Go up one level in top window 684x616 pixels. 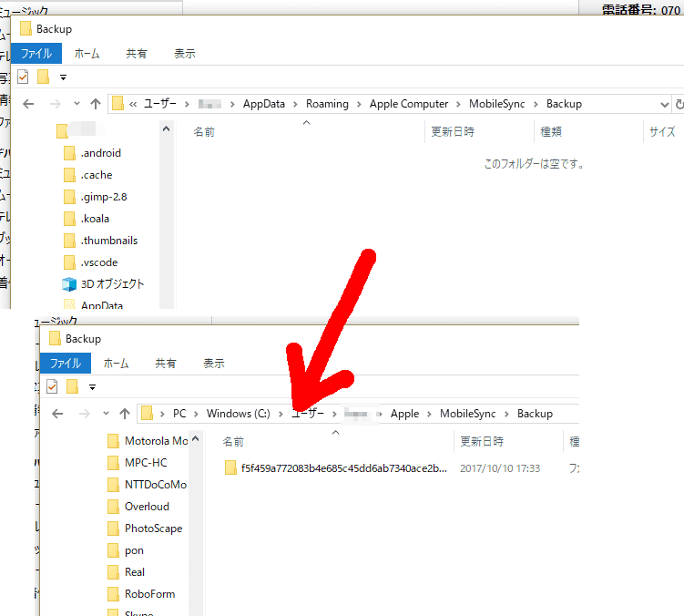click(96, 104)
